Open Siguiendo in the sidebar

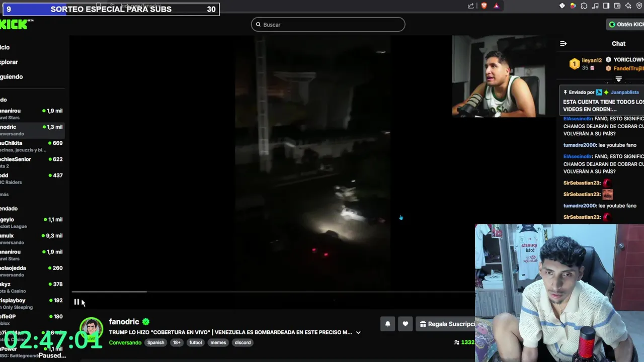pos(11,76)
